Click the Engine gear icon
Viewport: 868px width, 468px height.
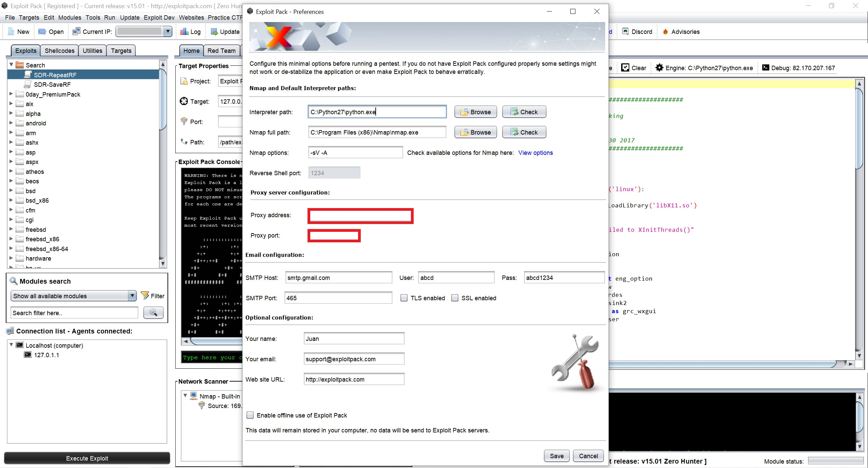tap(659, 68)
